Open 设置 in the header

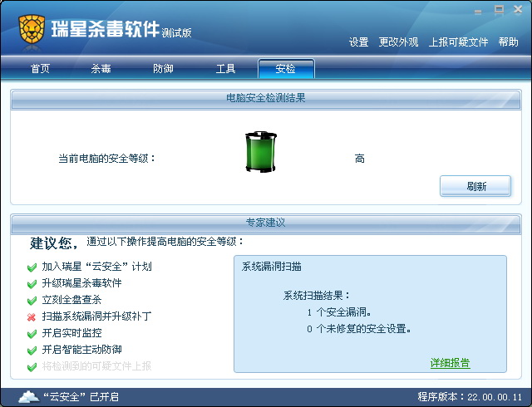358,42
